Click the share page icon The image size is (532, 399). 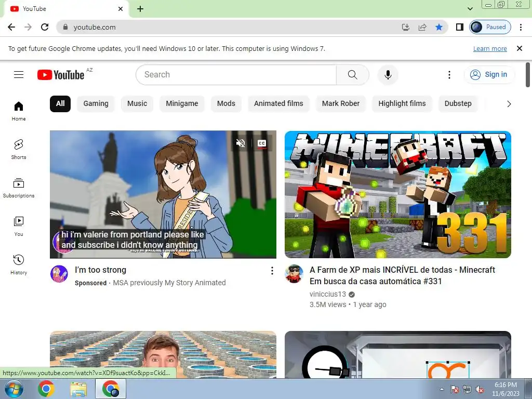coord(422,27)
